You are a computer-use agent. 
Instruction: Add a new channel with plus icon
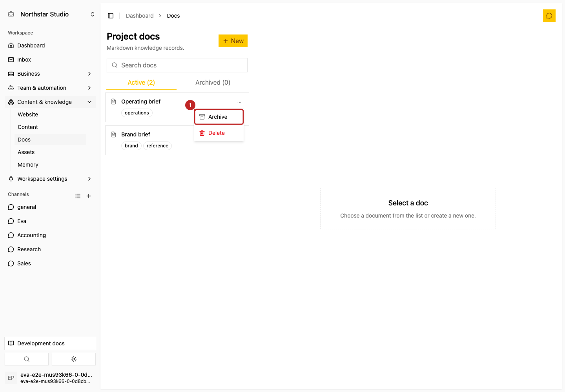[x=89, y=196]
